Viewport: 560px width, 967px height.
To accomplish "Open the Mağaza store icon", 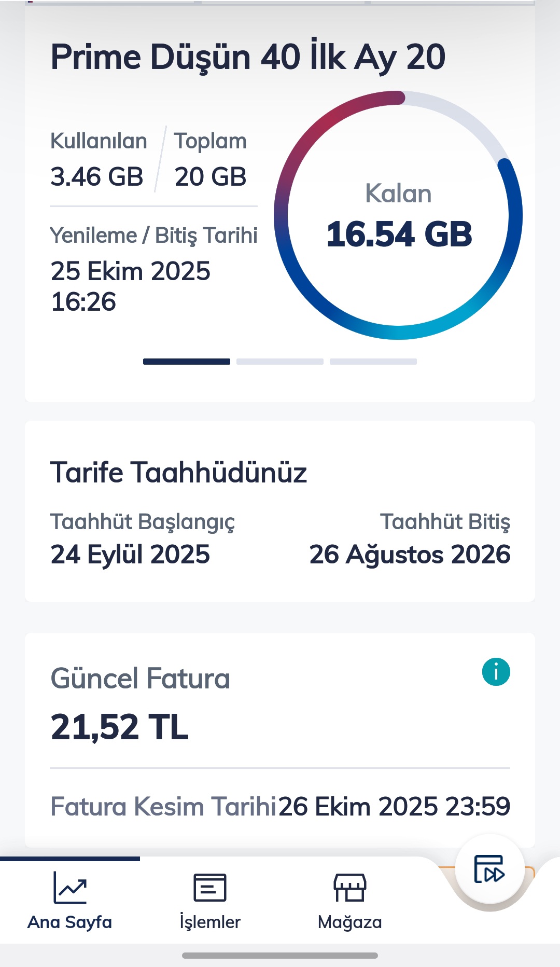I will (x=350, y=888).
